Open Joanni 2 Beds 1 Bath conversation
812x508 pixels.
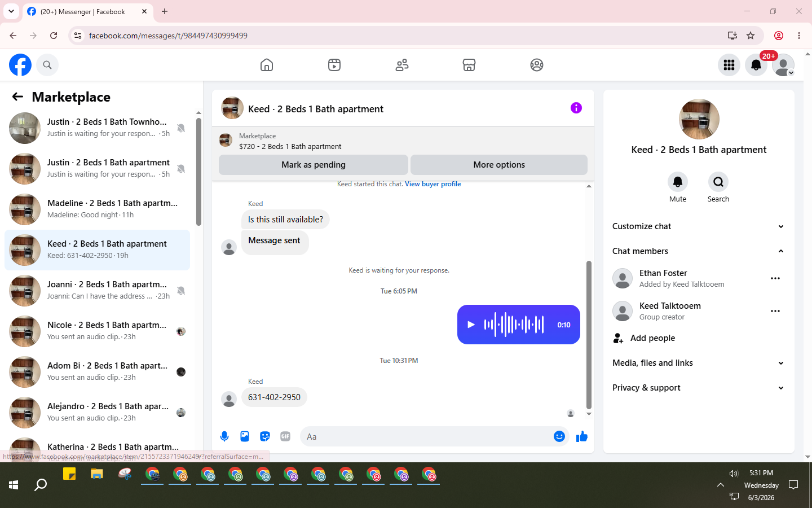97,291
